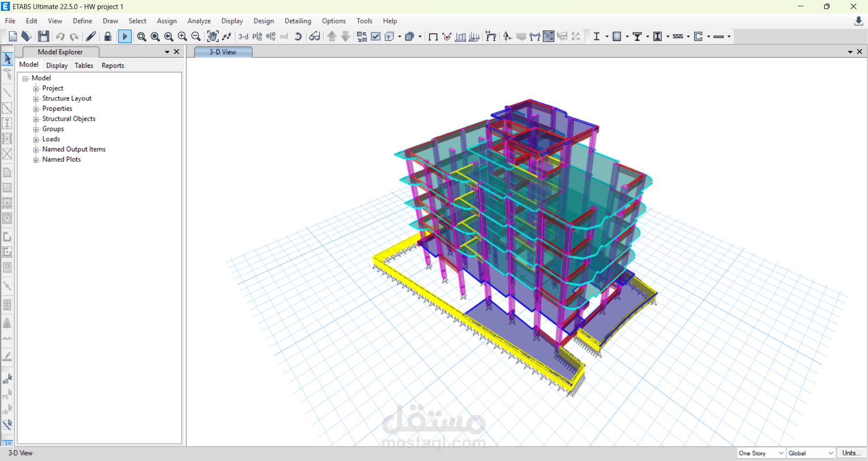Open steel frame design dropdown arrow
Image resolution: width=868 pixels, height=461 pixels.
tap(607, 37)
